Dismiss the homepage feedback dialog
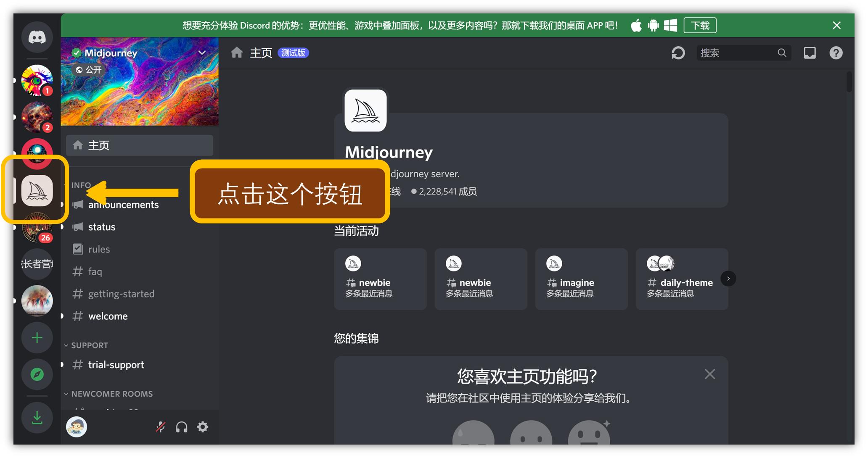Screen dimensions: 868x458 click(710, 373)
